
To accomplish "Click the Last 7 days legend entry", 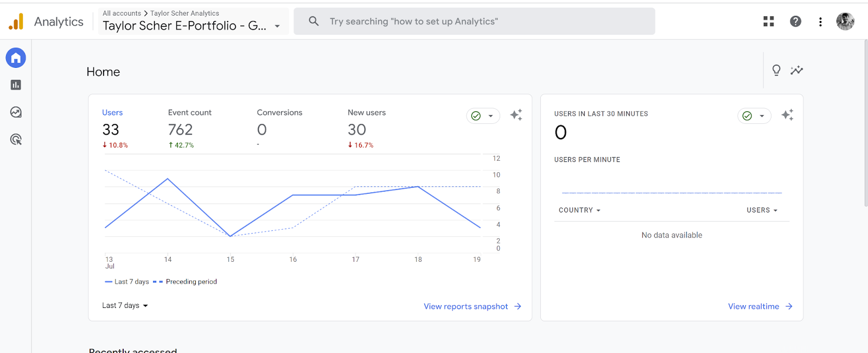I will 127,281.
